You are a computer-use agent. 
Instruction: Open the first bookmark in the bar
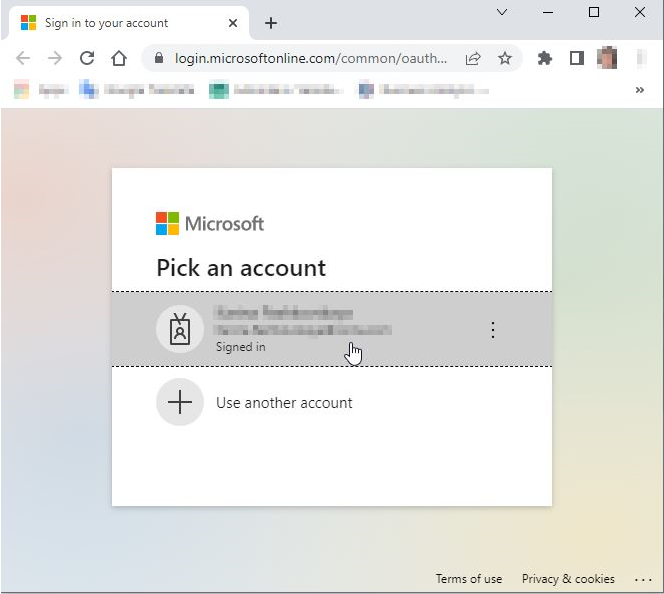41,90
